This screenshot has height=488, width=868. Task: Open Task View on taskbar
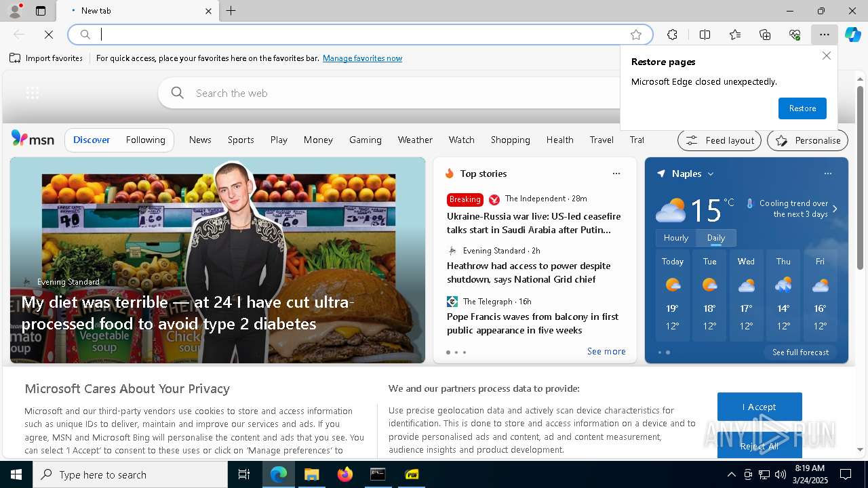tap(244, 474)
